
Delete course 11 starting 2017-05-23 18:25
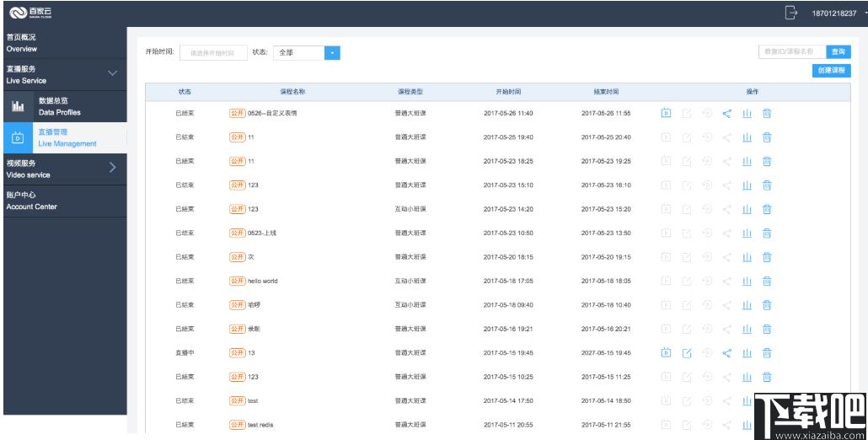767,161
